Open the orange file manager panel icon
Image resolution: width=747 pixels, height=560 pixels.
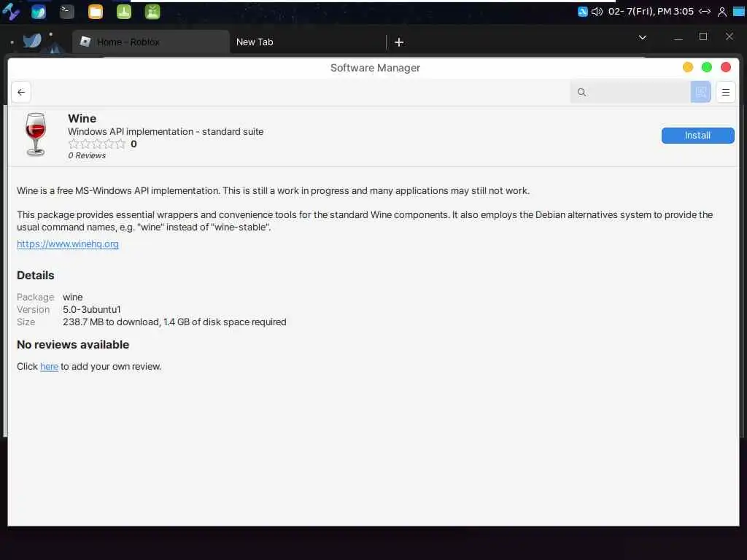[x=96, y=12]
